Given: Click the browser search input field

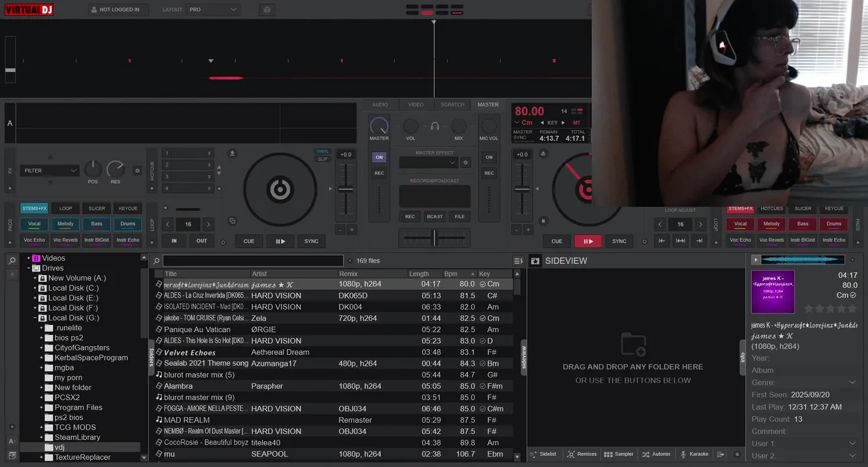Looking at the screenshot, I should pos(253,261).
